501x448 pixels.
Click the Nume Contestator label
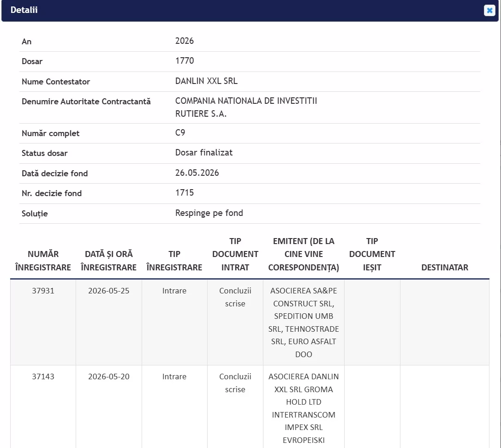pos(56,82)
